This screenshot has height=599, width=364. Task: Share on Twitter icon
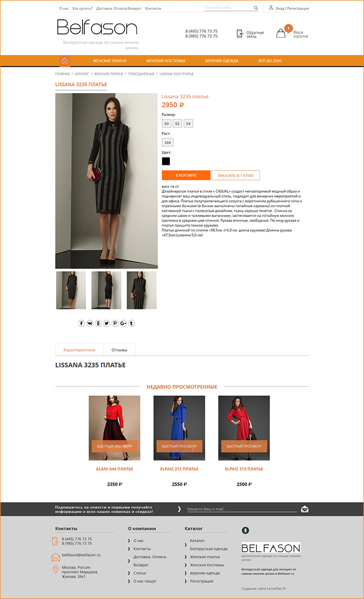107,323
